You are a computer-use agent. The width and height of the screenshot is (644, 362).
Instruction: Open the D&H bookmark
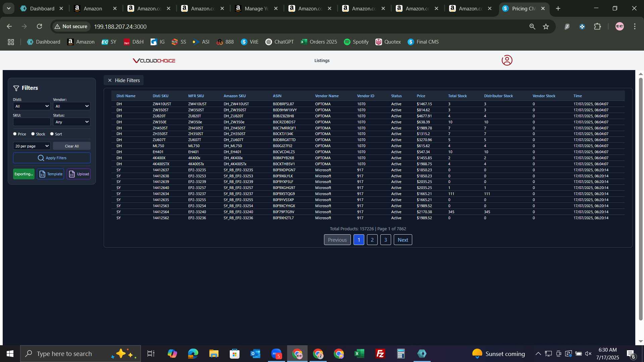(x=133, y=42)
